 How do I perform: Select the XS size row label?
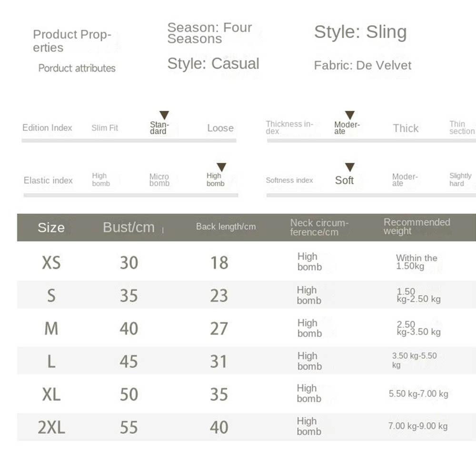pyautogui.click(x=51, y=262)
